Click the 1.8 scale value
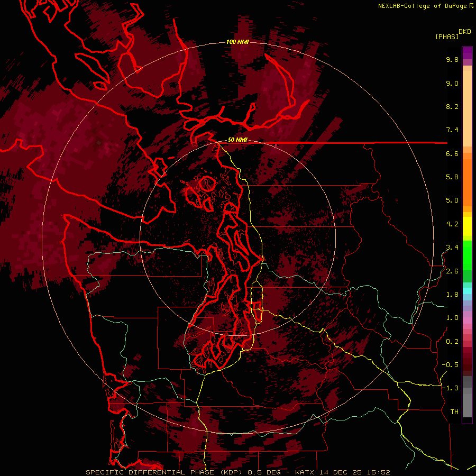The height and width of the screenshot is (476, 476). pos(452,295)
